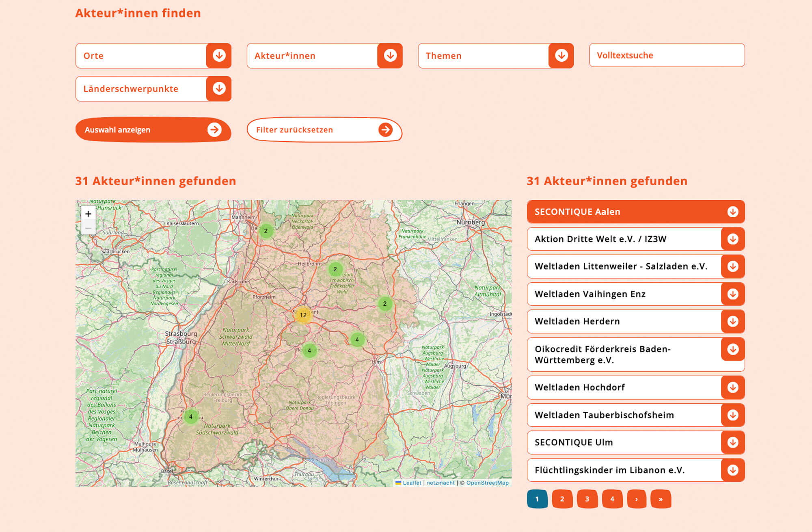812x532 pixels.
Task: Zoom in on the map
Action: [88, 214]
